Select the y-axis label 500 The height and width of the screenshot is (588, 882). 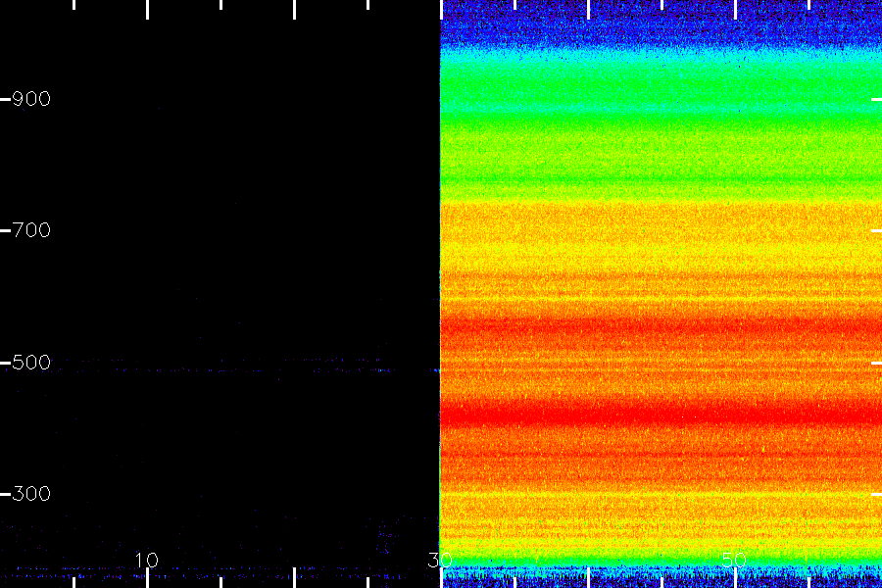[x=31, y=363]
